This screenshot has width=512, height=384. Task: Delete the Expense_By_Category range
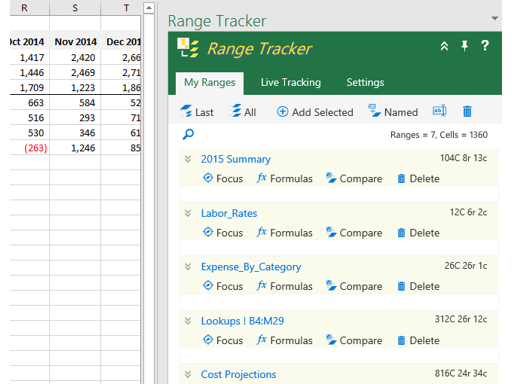(418, 286)
